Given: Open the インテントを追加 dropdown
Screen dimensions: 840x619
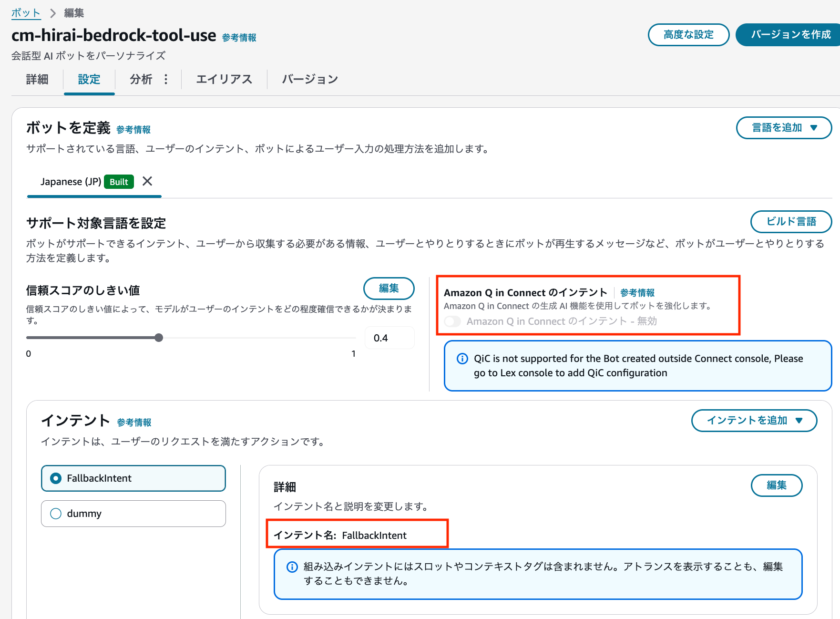Looking at the screenshot, I should (x=754, y=421).
